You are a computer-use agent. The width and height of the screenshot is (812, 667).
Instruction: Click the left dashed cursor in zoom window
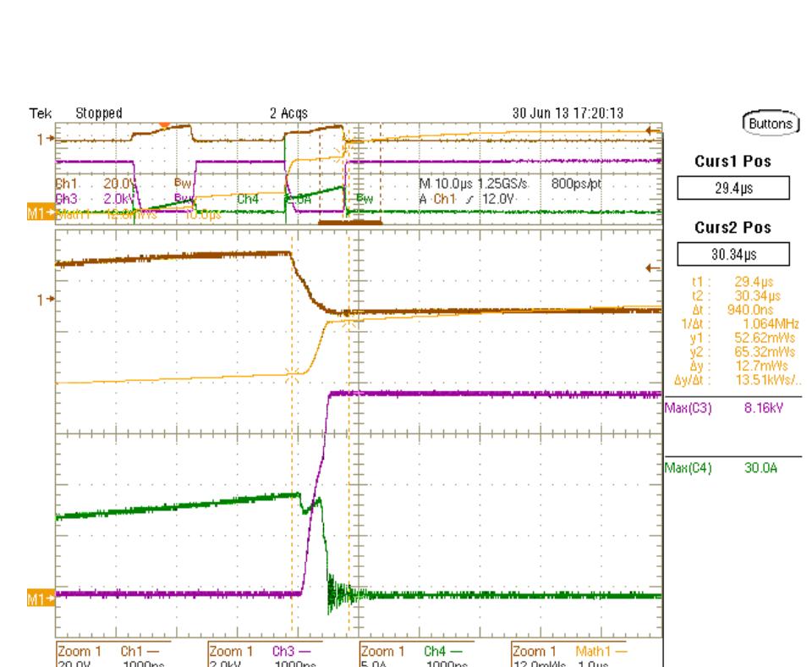coord(292,433)
